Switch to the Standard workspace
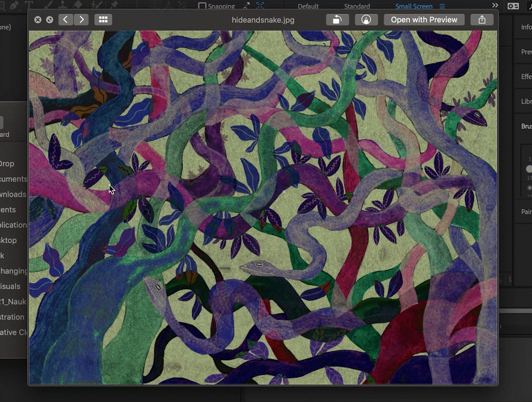Screen dimensions: 532x402 coord(357,6)
